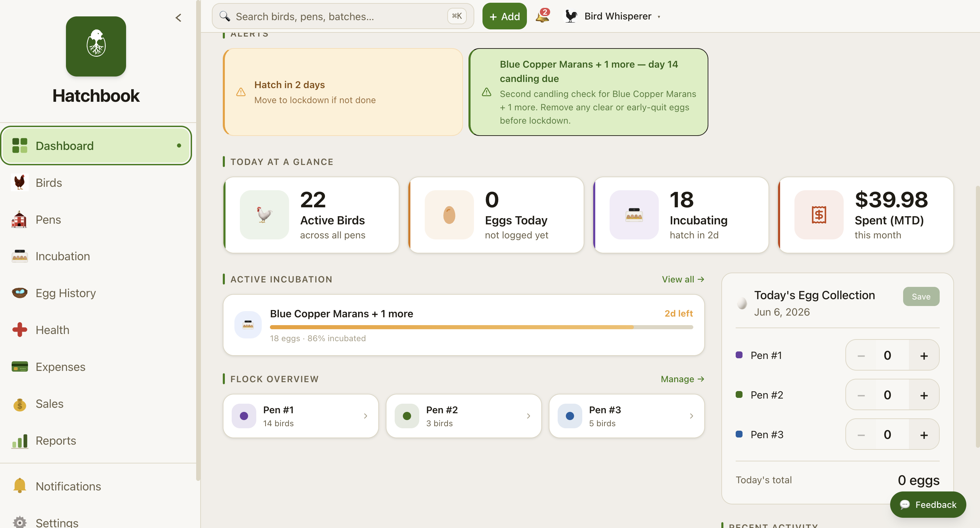Open the Feedback chat button
The height and width of the screenshot is (528, 980).
coord(928,504)
